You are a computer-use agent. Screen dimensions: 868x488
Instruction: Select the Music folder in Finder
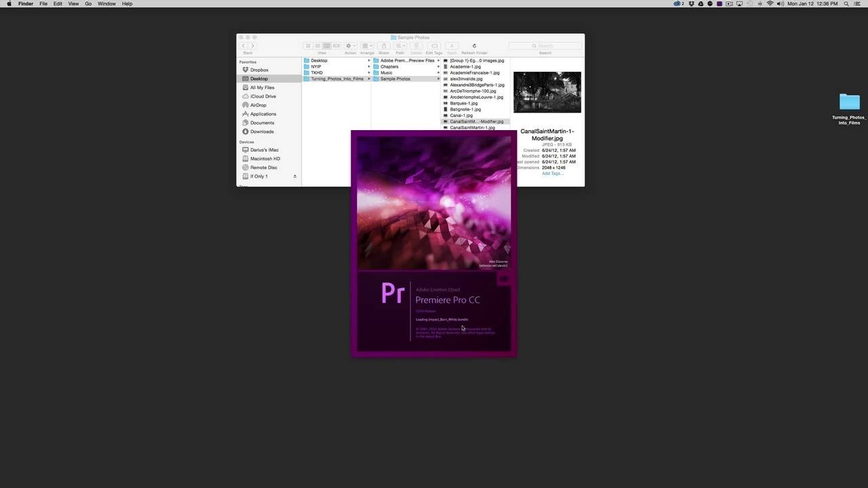(x=406, y=73)
